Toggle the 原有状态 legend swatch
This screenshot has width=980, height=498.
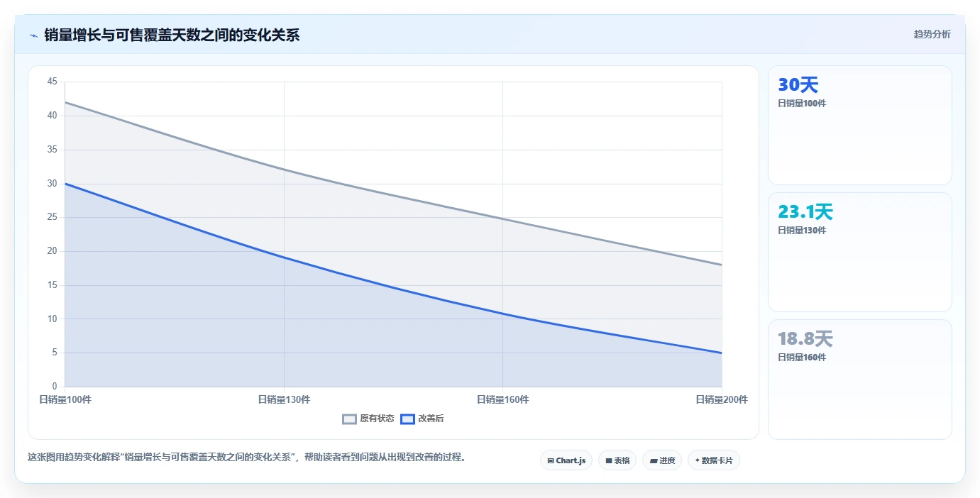(349, 419)
